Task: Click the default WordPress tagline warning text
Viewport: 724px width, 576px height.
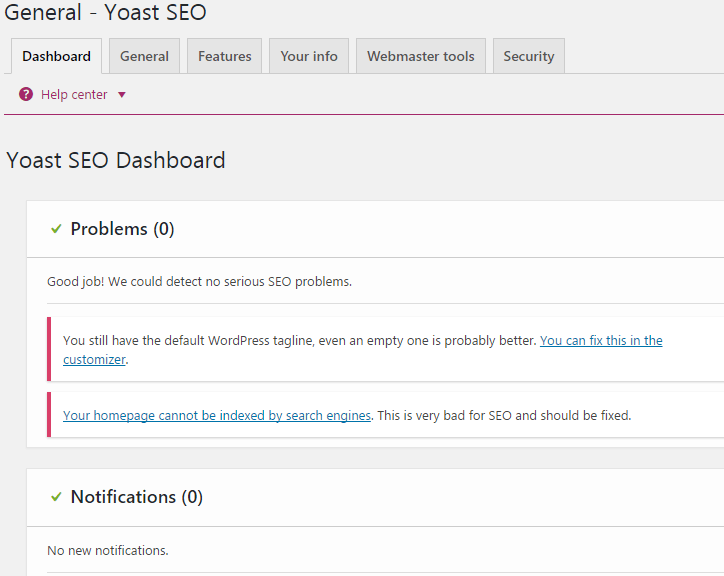Action: (x=300, y=341)
